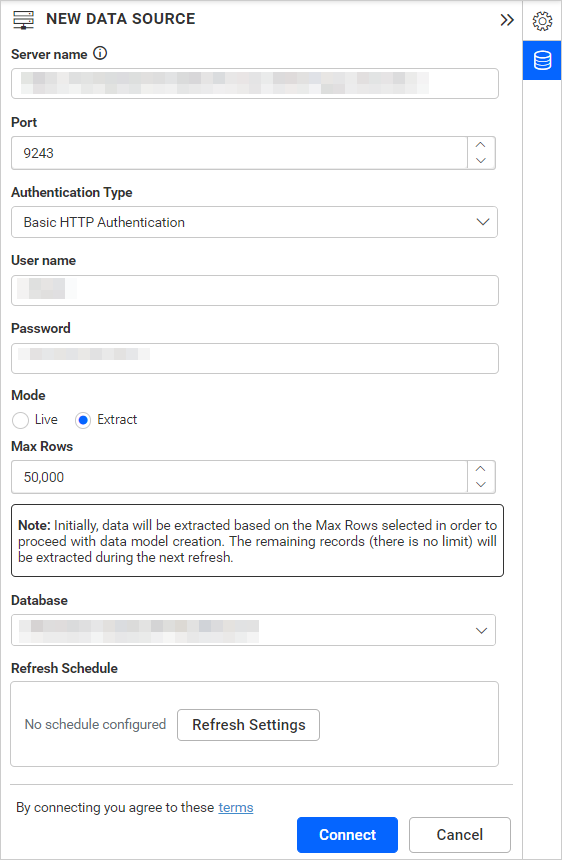The image size is (562, 860).
Task: Collapse the panel with double chevron icon
Action: (x=507, y=20)
